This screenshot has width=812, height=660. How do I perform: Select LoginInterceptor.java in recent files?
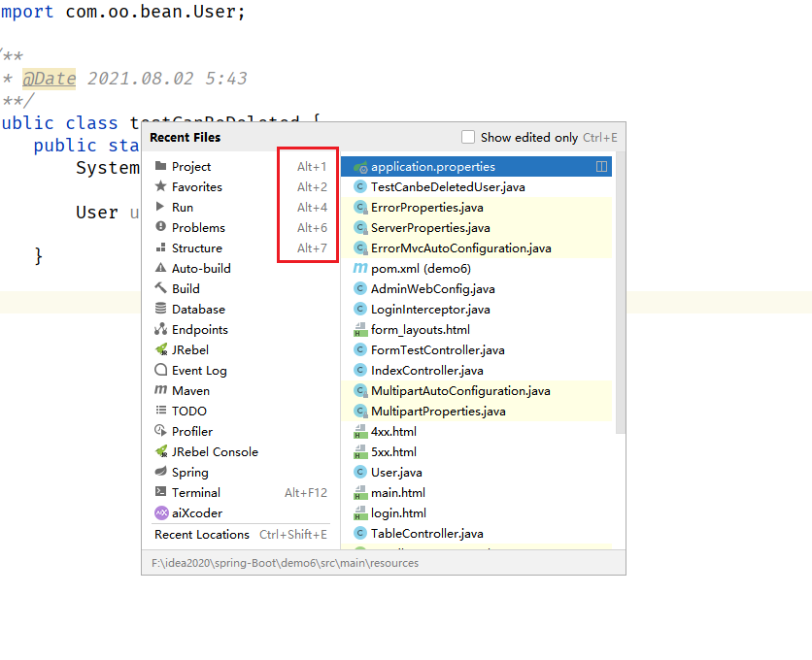(x=430, y=309)
